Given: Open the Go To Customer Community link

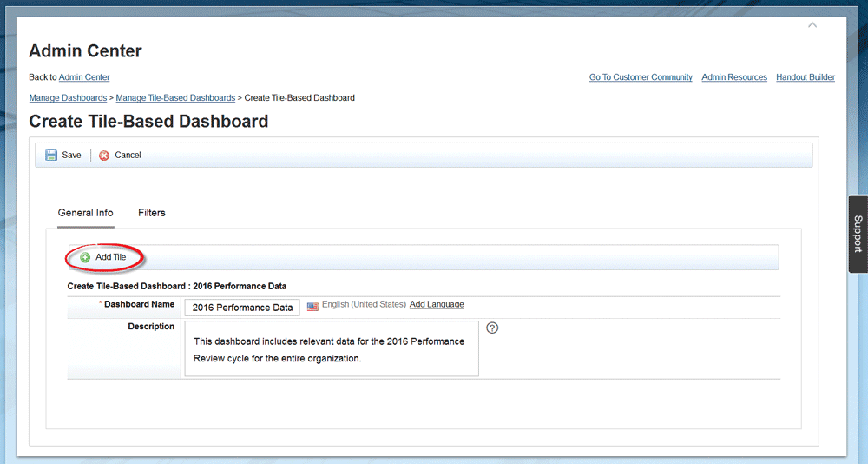Looking at the screenshot, I should 641,77.
